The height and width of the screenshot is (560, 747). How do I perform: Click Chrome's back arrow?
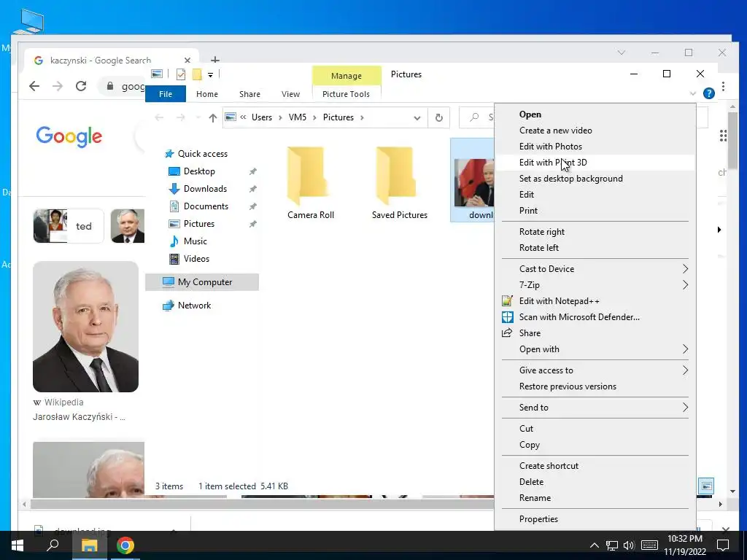34,86
